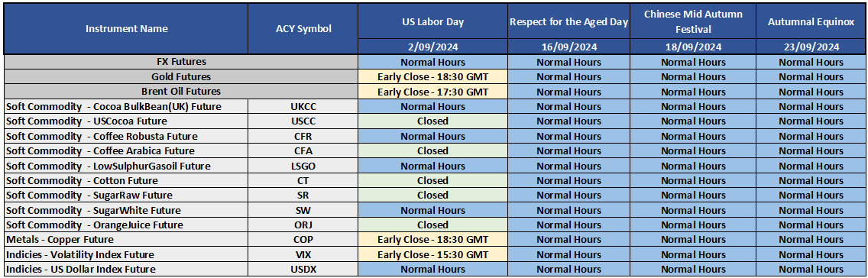This screenshot has height=278, width=868.
Task: Select the Autumnal Equinox header cell
Action: [x=811, y=21]
